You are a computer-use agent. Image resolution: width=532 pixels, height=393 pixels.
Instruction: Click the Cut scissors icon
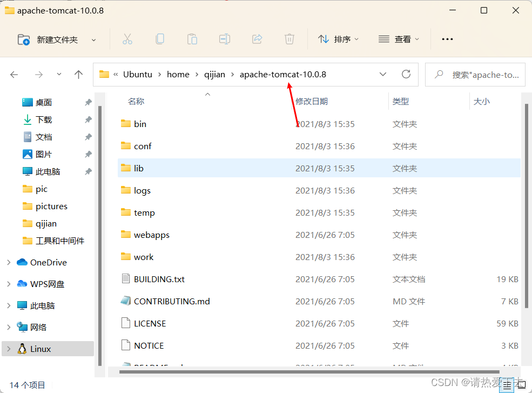127,39
